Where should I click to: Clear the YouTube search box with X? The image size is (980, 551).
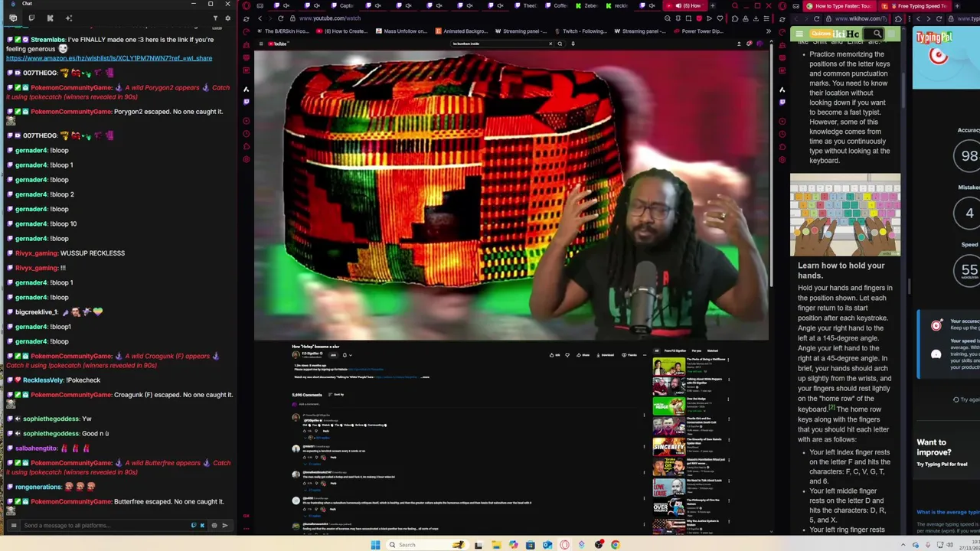tap(550, 44)
